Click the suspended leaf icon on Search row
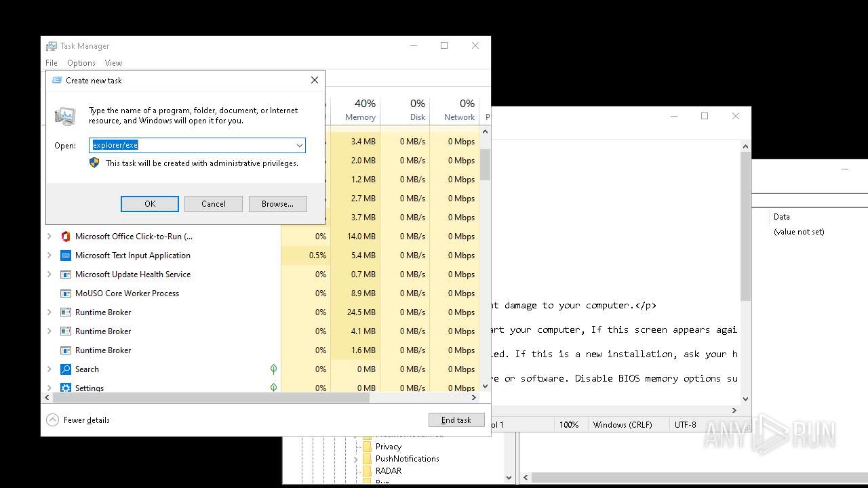Viewport: 868px width, 488px height. tap(273, 369)
